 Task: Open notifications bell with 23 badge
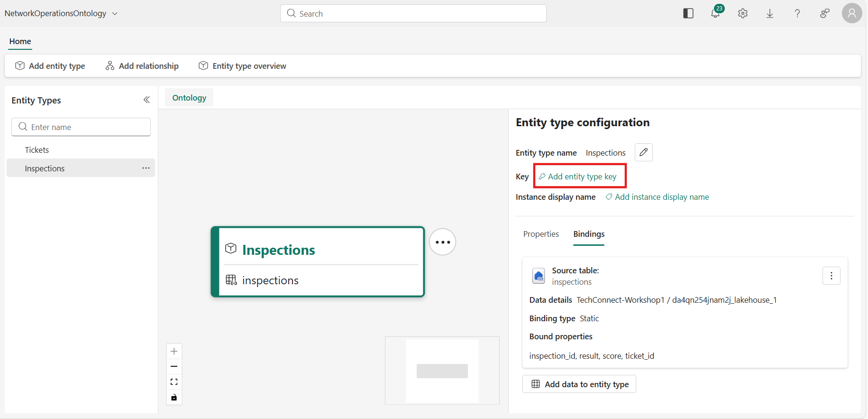[716, 12]
